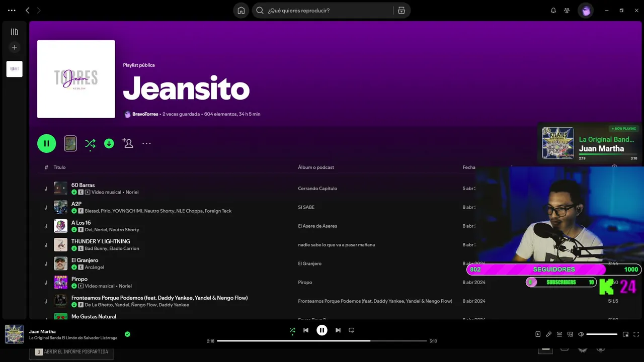Open the user profile avatar menu

coord(586,10)
